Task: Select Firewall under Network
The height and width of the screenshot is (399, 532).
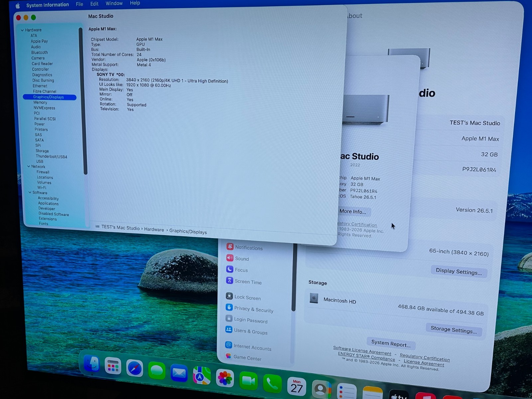Action: click(x=43, y=172)
